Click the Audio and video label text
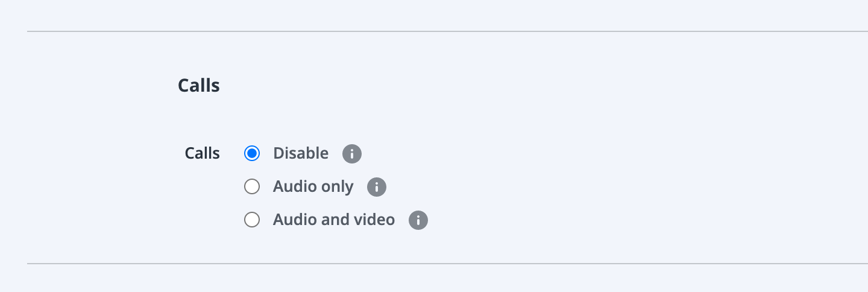 (x=334, y=220)
